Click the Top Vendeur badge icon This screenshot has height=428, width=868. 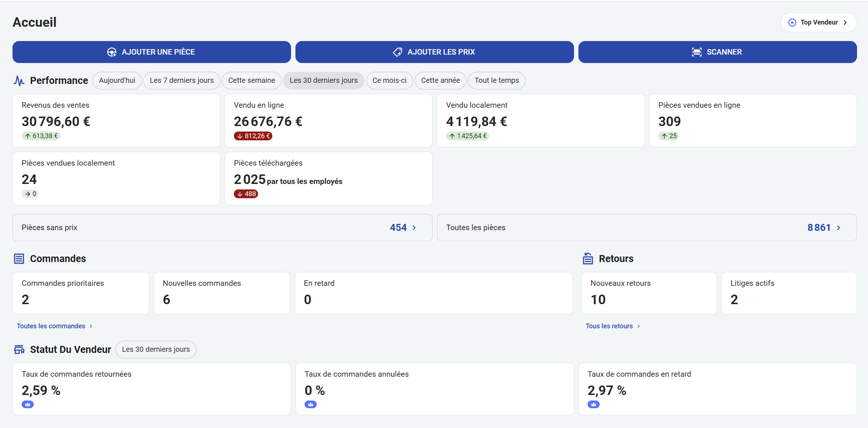point(792,22)
